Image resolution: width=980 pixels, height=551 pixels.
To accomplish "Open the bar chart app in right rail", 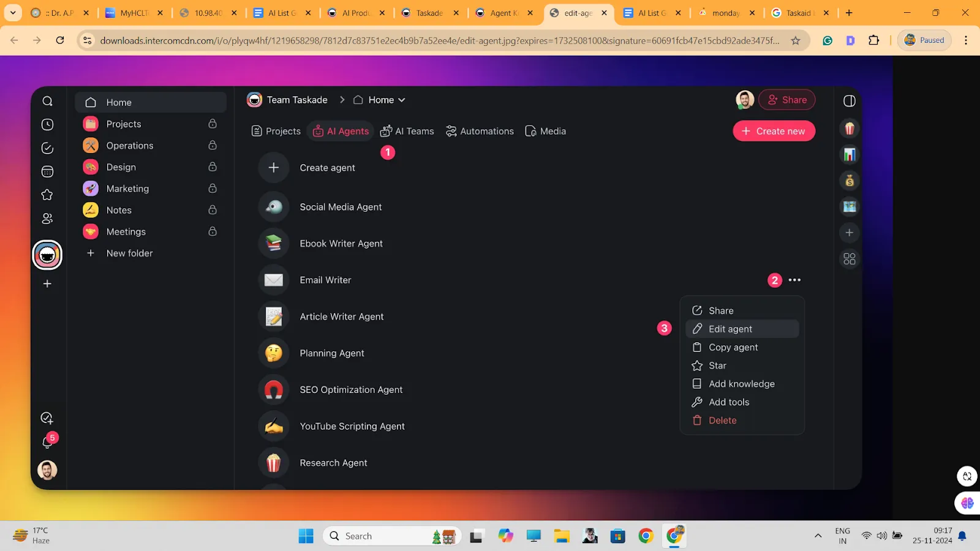I will (850, 155).
